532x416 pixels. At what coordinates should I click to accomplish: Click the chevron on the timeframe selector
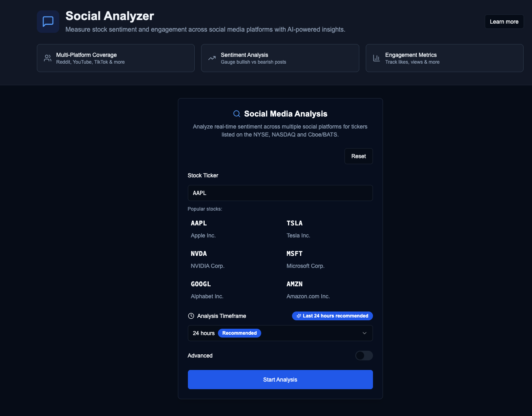point(364,333)
